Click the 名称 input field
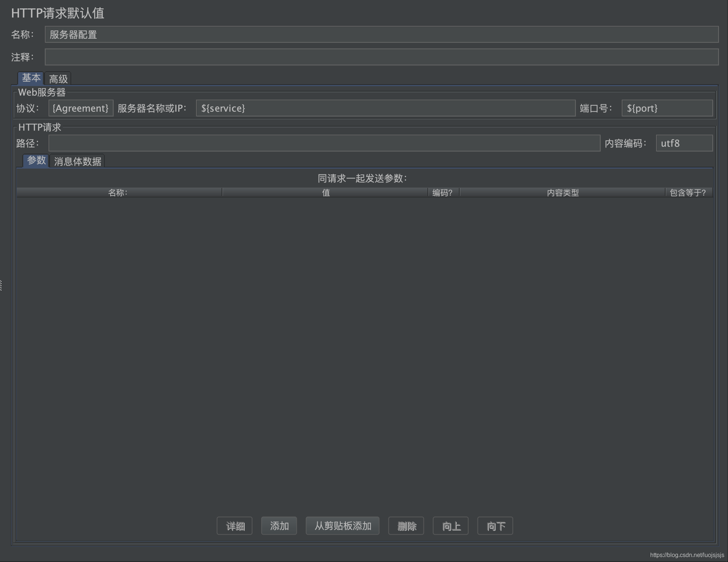 pos(382,35)
